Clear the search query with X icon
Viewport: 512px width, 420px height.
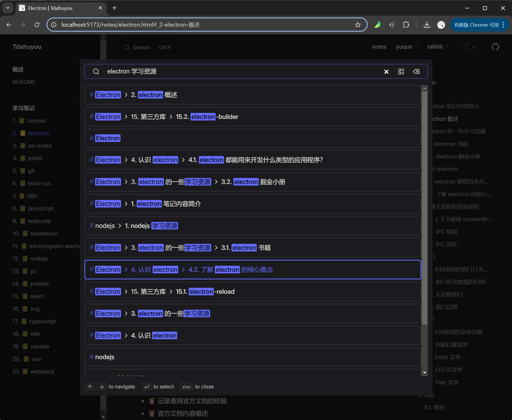point(386,72)
